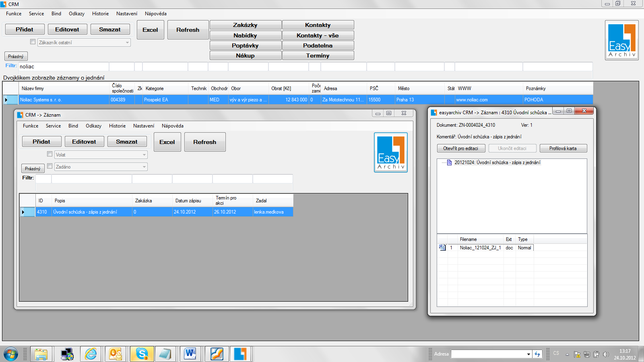The image size is (644, 362).
Task: Expand the Zadáno combo box
Action: (x=144, y=167)
